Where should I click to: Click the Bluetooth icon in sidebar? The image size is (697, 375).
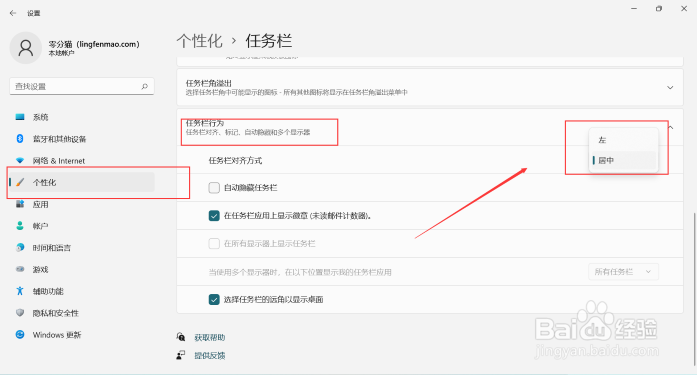[20, 139]
